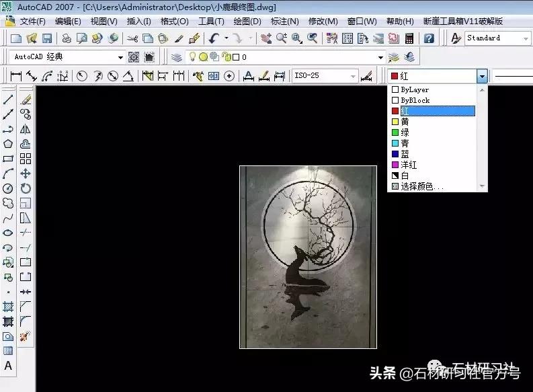Click the Layer Properties Manager icon
The width and height of the screenshot is (533, 392).
pyautogui.click(x=176, y=57)
